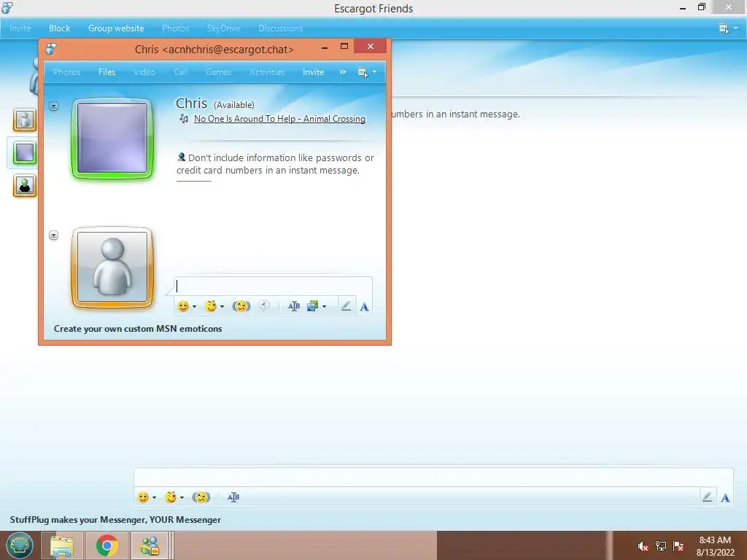The width and height of the screenshot is (747, 560).
Task: Click music note icon beside song title
Action: (x=183, y=119)
